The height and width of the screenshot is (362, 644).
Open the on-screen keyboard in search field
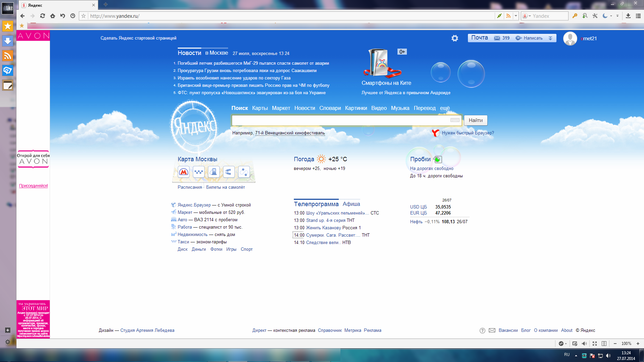click(x=455, y=120)
